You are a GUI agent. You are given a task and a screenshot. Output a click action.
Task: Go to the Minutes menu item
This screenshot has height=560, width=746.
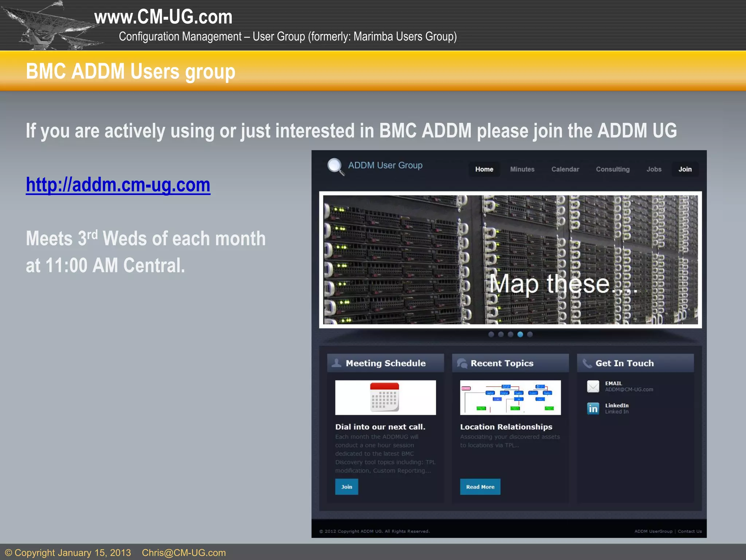pos(522,169)
